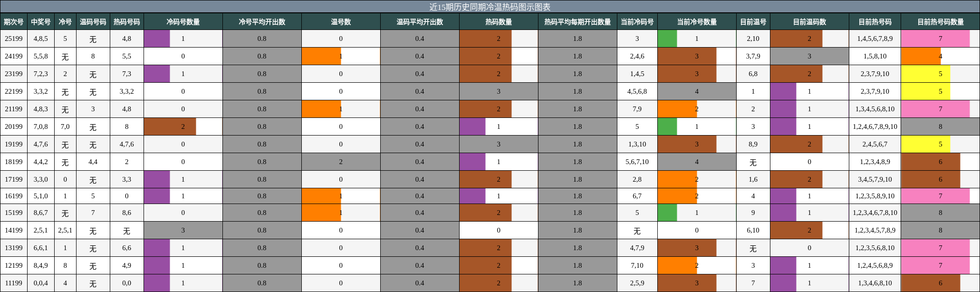Select the 冷号 cell 7,0 in row 20199

(65, 127)
